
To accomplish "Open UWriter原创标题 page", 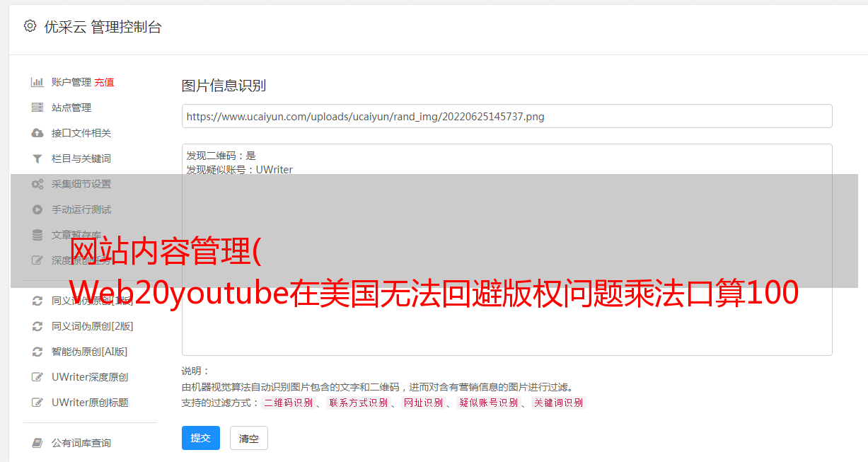I will pyautogui.click(x=90, y=403).
